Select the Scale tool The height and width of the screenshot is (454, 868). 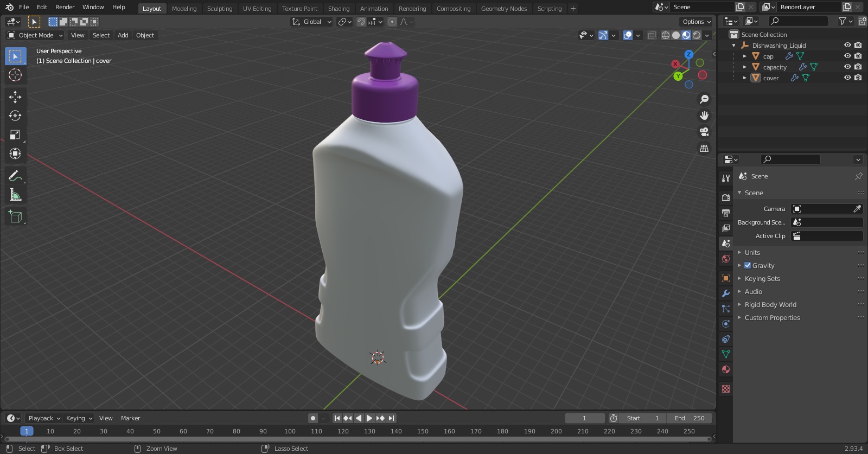coord(15,135)
